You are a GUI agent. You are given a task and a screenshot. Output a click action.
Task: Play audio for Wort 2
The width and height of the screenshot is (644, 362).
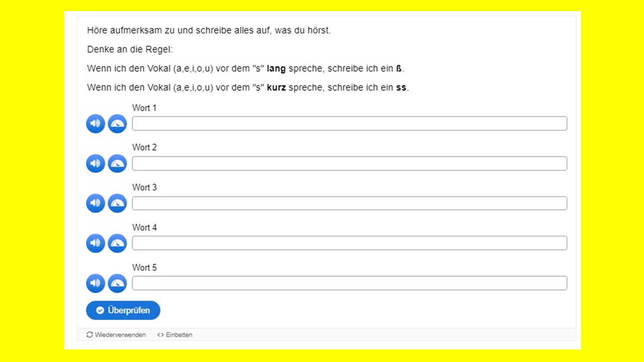(96, 163)
